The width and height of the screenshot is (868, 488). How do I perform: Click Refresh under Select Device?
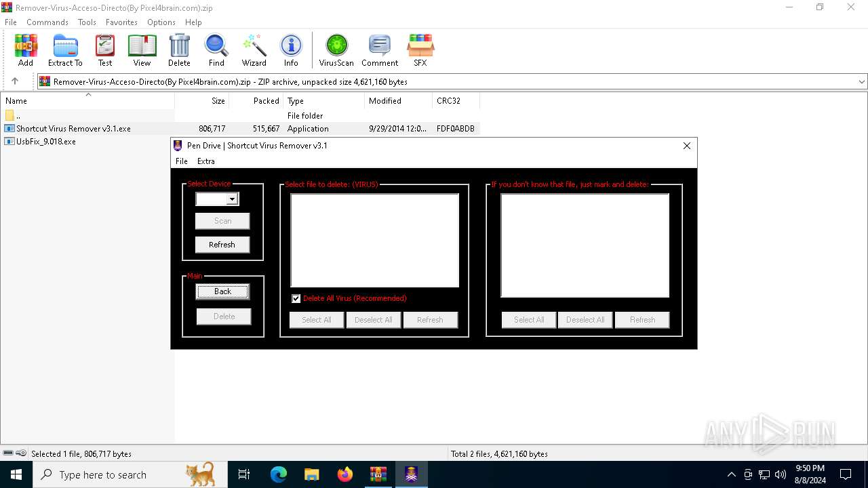click(x=222, y=245)
